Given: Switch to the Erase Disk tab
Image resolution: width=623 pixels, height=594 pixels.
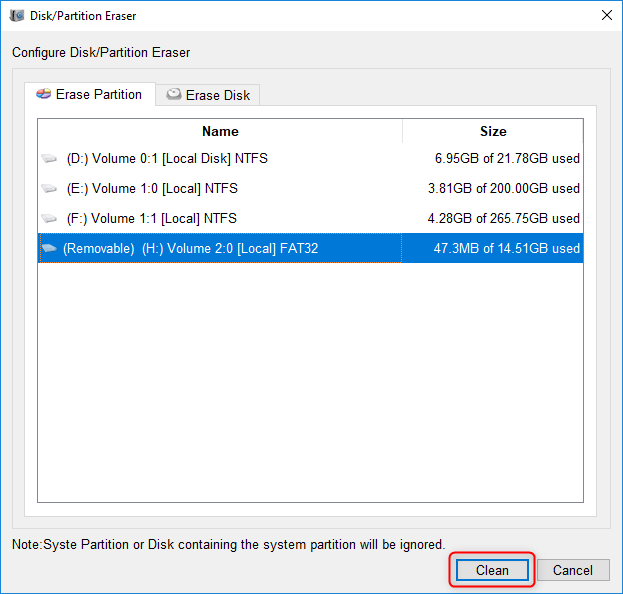Looking at the screenshot, I should tap(209, 95).
